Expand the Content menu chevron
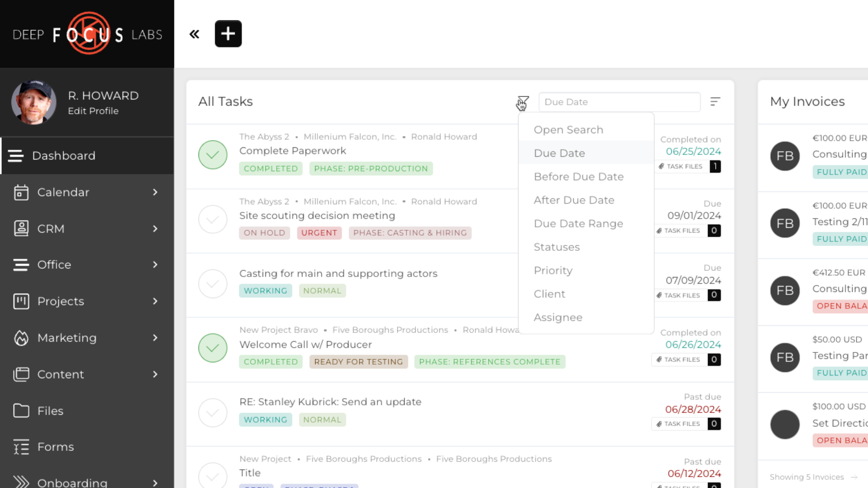Image resolution: width=868 pixels, height=488 pixels. point(155,374)
